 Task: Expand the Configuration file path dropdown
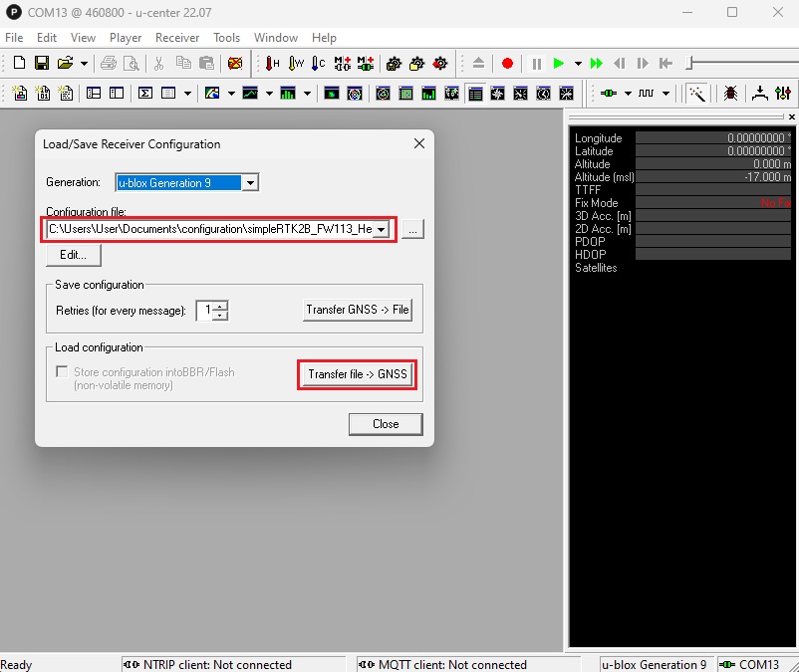pos(380,230)
